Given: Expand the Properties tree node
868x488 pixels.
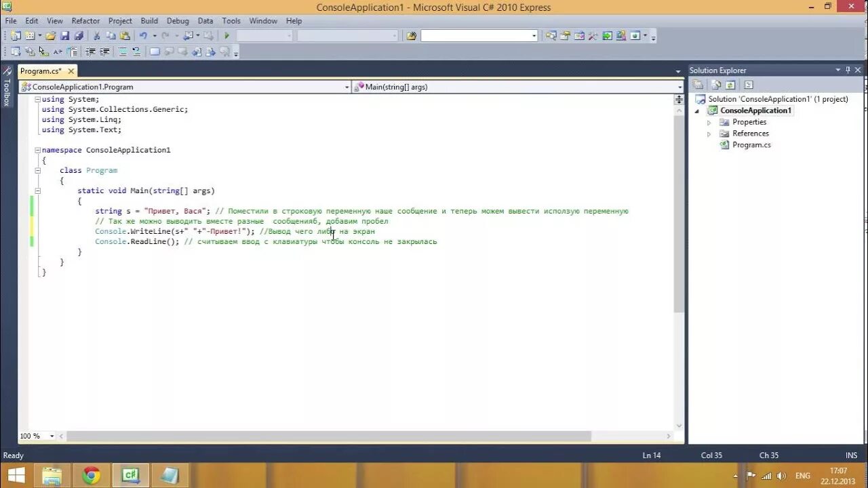Looking at the screenshot, I should [x=709, y=122].
